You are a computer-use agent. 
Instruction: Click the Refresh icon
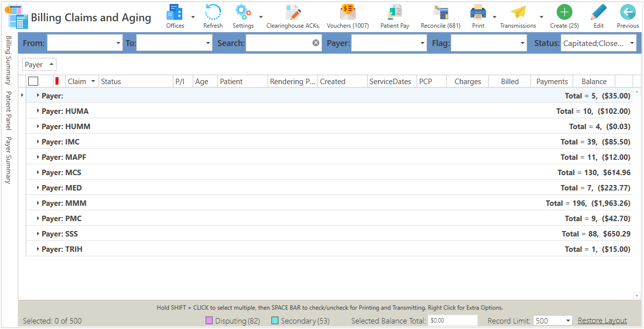pos(213,12)
